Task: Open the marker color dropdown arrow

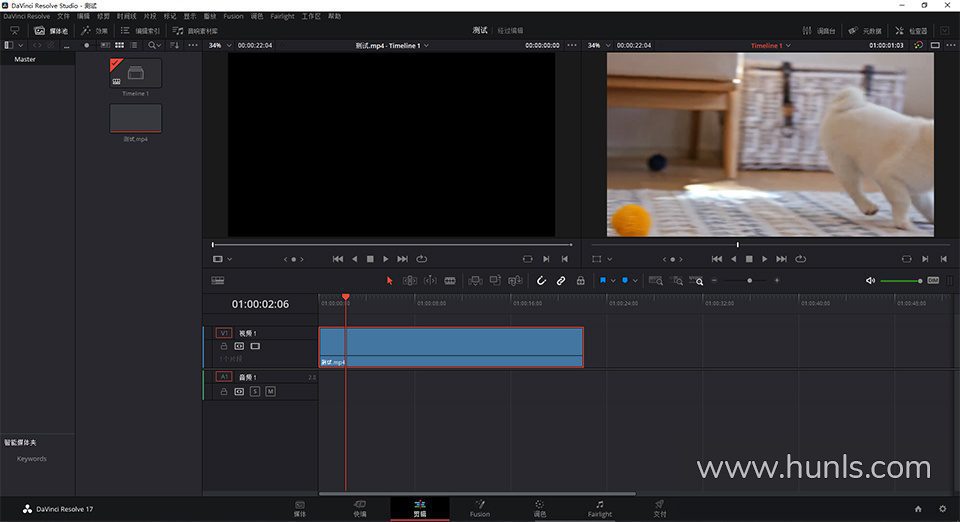Action: (635, 281)
